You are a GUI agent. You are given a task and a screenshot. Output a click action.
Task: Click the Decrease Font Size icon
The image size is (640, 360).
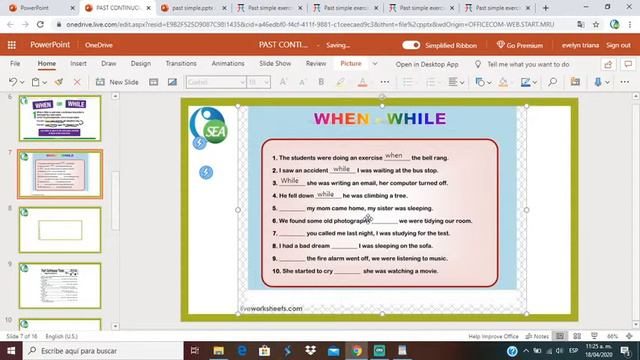tap(302, 82)
